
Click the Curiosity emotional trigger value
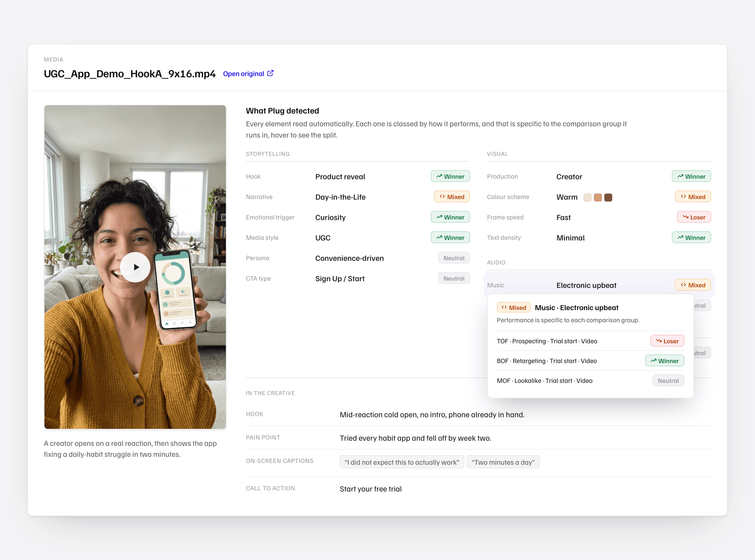point(331,217)
